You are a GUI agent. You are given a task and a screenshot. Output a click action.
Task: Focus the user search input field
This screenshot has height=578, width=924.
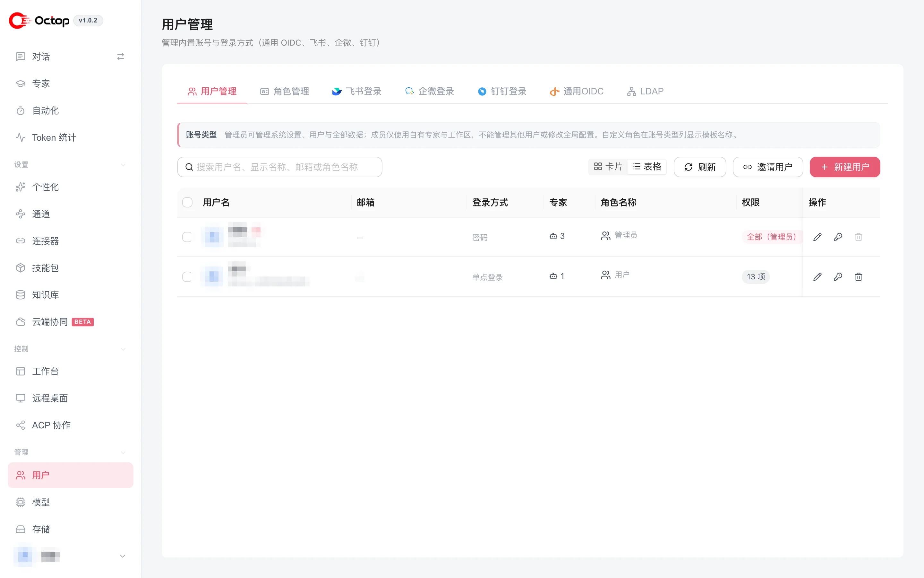pos(279,167)
